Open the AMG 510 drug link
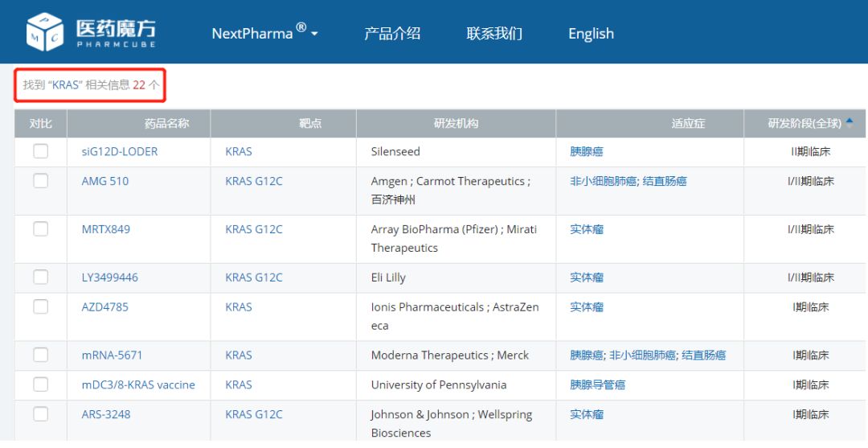Screen dimensions: 868x448 click(x=105, y=181)
